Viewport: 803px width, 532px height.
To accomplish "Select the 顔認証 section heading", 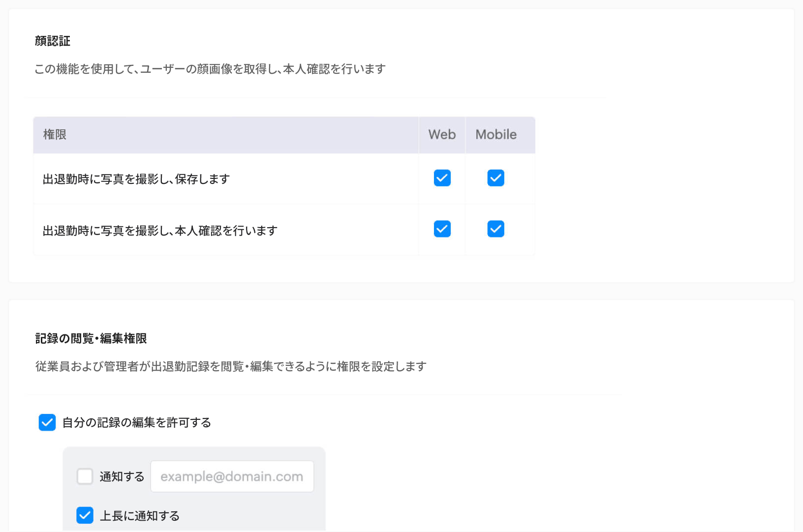I will tap(52, 41).
